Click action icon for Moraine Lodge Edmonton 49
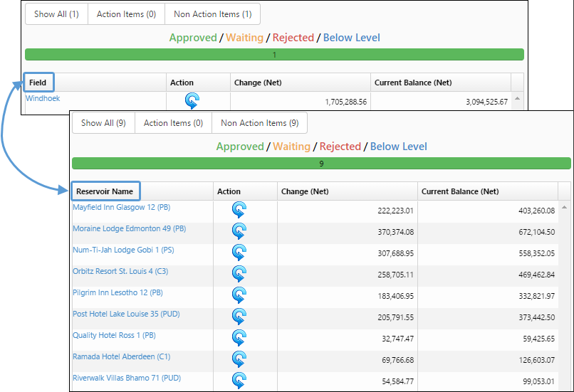This screenshot has width=574, height=392. coord(239,231)
